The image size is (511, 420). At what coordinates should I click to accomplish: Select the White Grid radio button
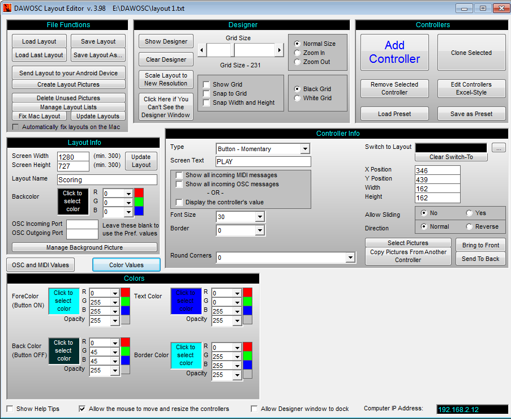coord(298,98)
